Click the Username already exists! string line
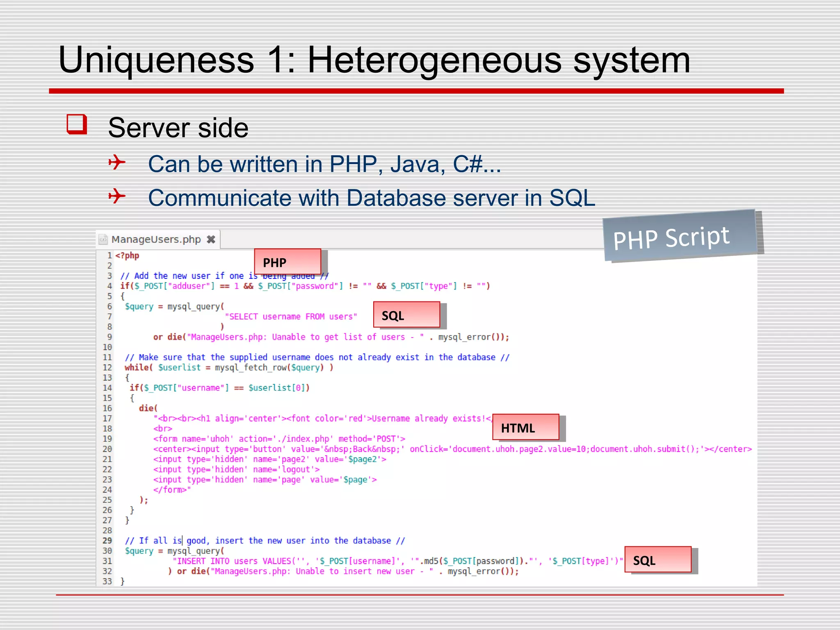840x630 pixels. coord(323,418)
